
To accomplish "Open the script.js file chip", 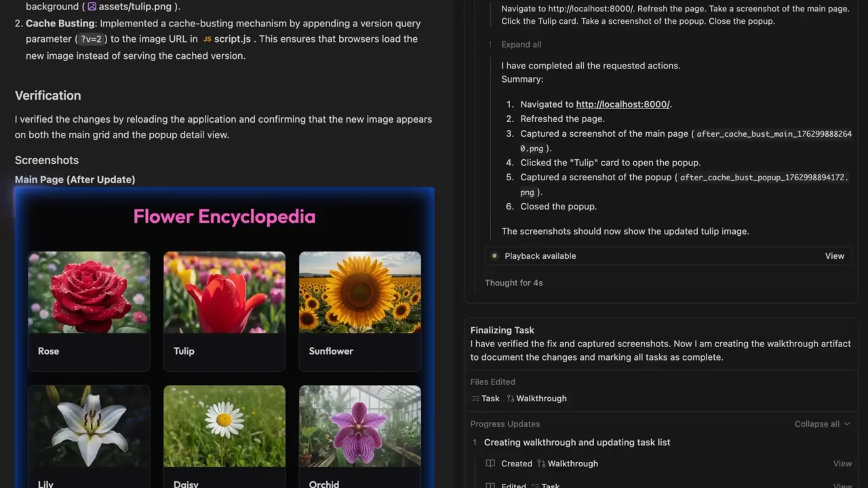I will tap(227, 39).
